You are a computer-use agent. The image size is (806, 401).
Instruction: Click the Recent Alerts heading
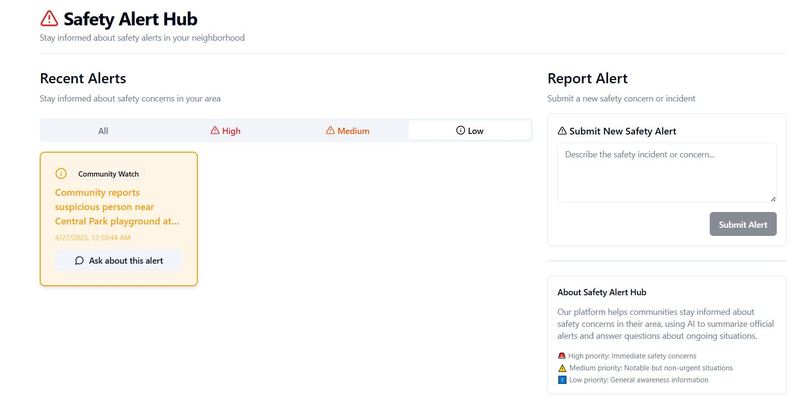(83, 78)
